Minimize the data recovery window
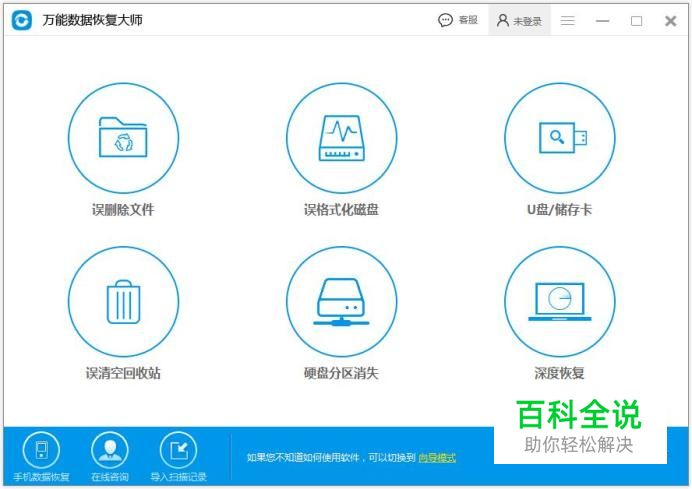Image resolution: width=692 pixels, height=489 pixels. pyautogui.click(x=602, y=21)
